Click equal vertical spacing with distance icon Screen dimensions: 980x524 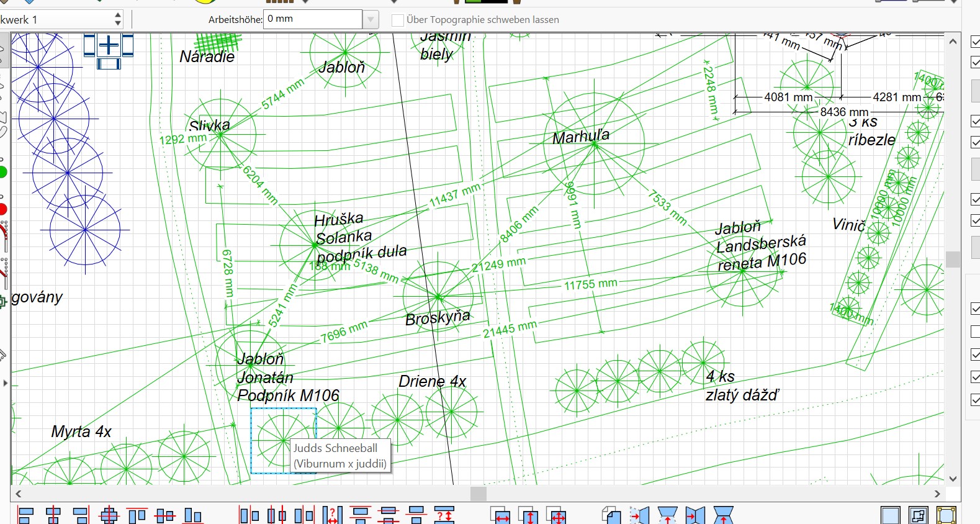click(444, 515)
